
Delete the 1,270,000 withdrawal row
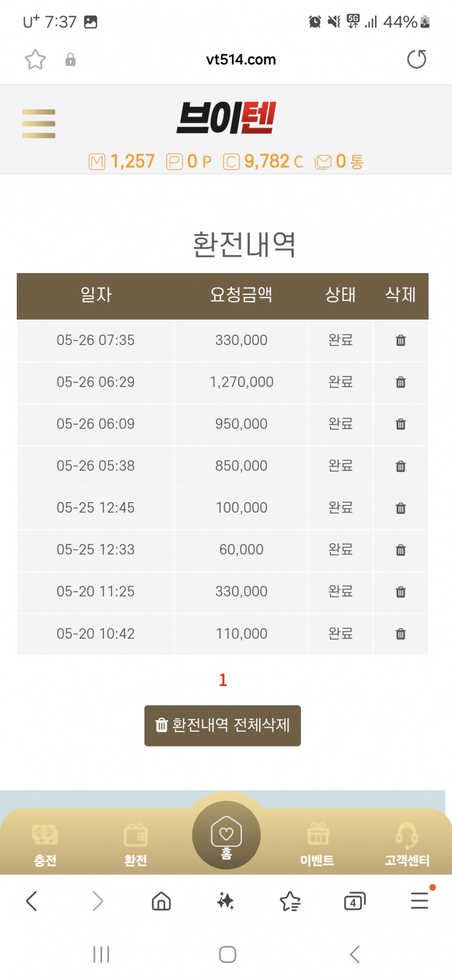(x=401, y=382)
